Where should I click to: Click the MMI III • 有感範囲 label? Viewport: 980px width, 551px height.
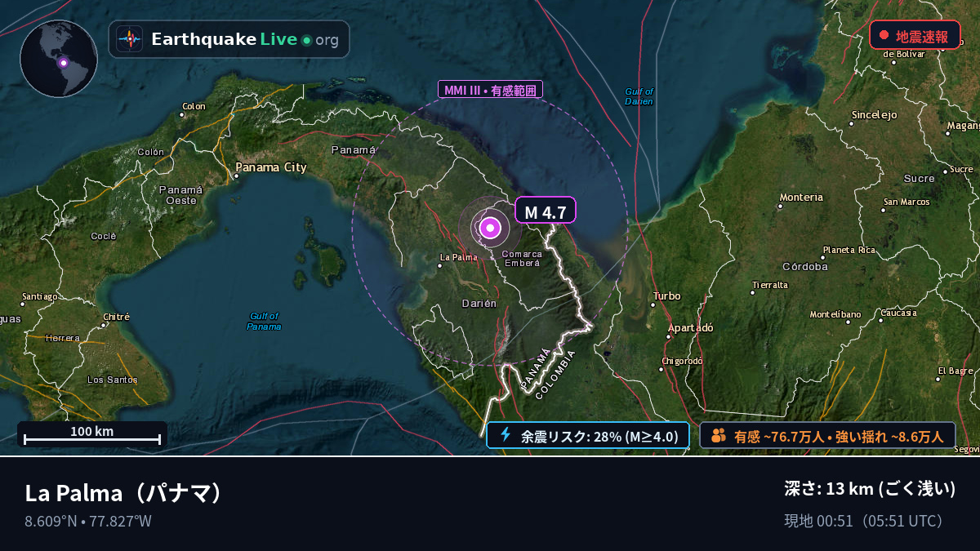pos(490,90)
